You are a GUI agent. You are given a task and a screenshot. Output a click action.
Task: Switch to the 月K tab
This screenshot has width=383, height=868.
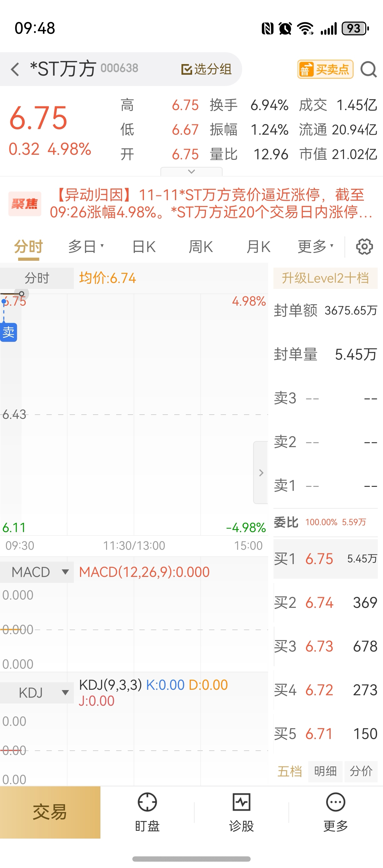(x=258, y=247)
